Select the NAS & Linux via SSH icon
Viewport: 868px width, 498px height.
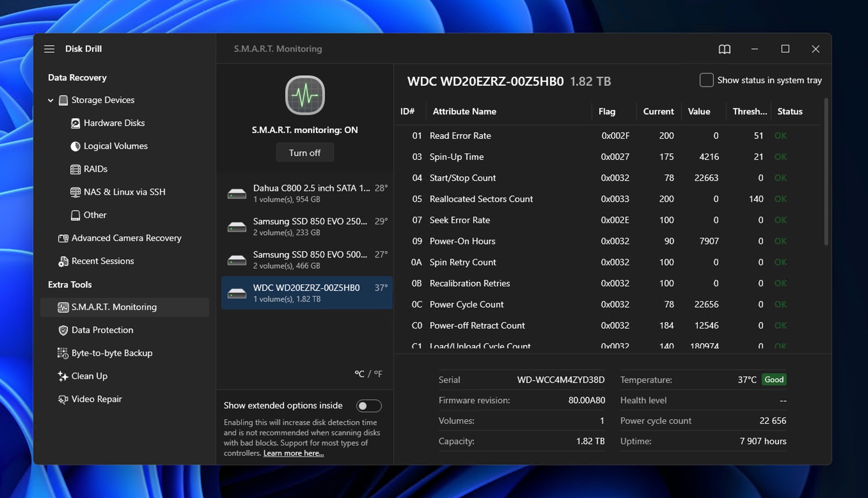[75, 192]
